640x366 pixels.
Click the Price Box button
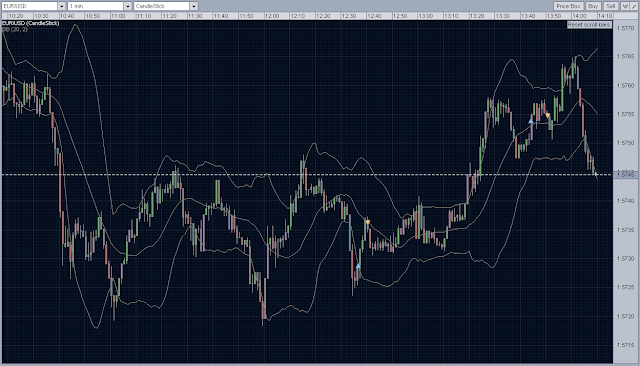568,6
